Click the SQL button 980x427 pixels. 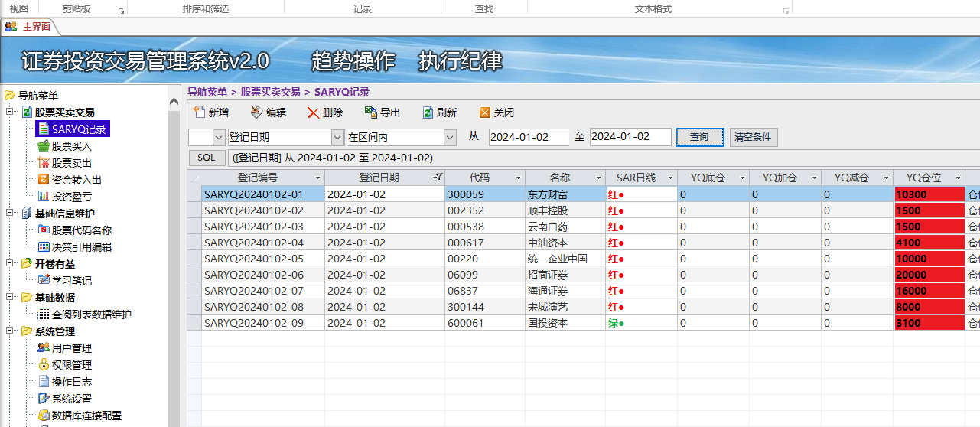point(207,158)
